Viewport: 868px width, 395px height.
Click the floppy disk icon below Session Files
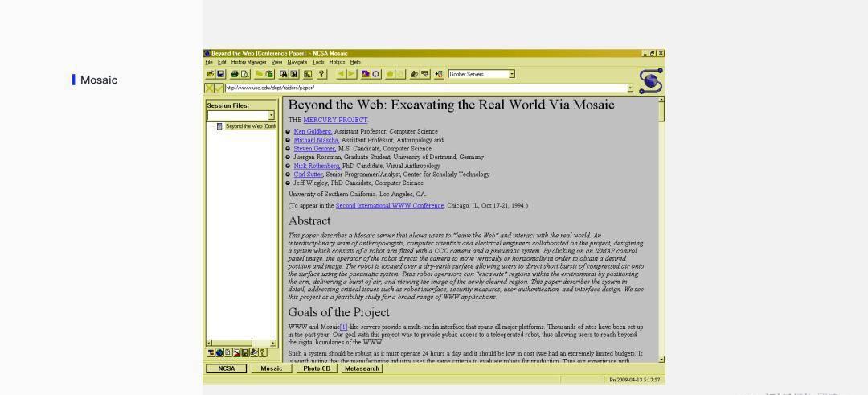[x=245, y=352]
